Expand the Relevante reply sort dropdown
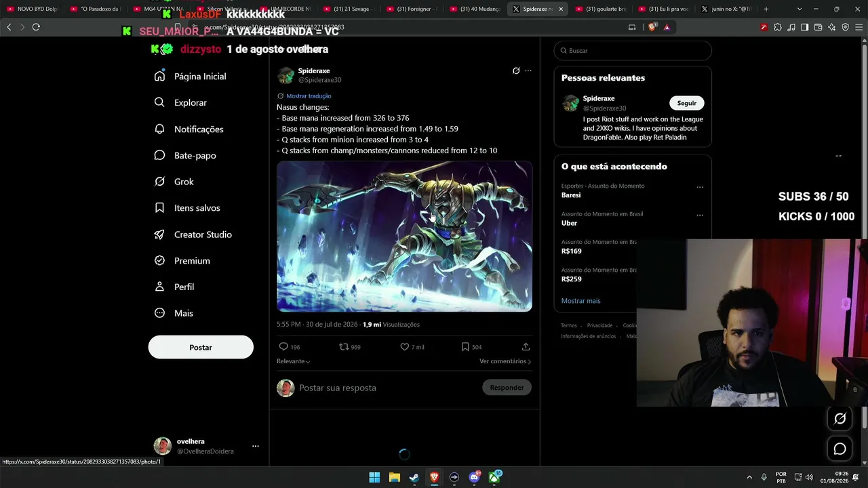This screenshot has height=488, width=868. coord(294,361)
